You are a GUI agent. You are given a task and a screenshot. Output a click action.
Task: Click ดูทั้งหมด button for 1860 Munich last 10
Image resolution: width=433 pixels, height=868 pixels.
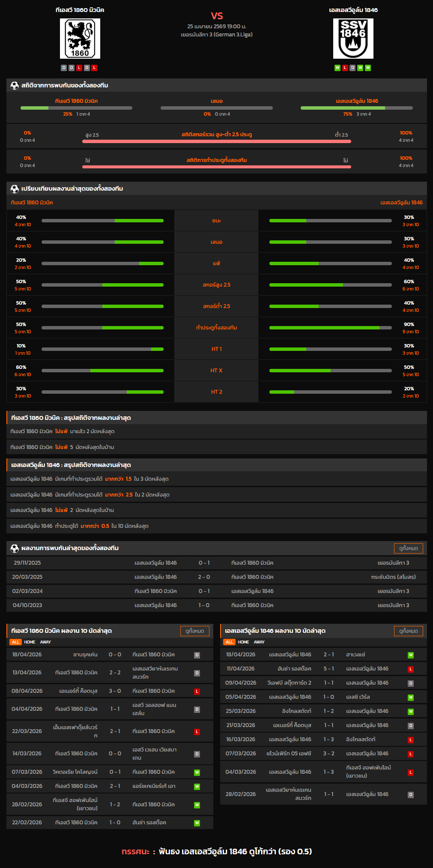tap(194, 631)
